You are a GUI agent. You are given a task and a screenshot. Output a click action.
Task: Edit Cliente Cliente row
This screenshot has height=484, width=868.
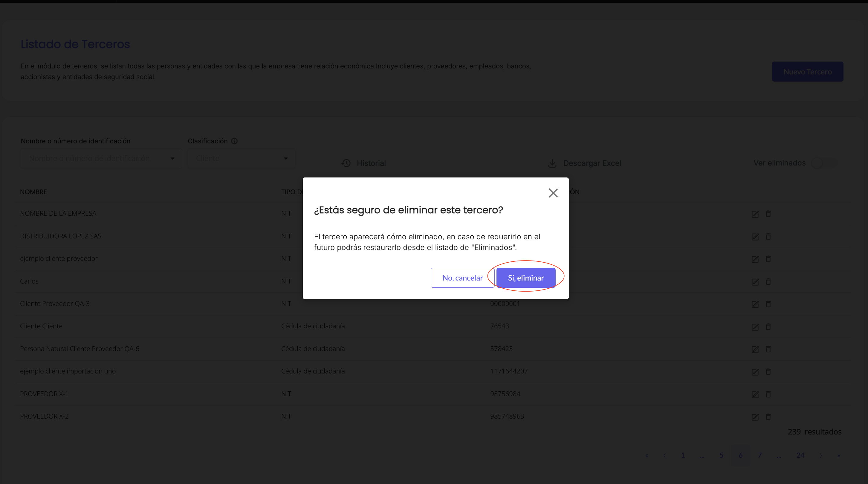(755, 327)
